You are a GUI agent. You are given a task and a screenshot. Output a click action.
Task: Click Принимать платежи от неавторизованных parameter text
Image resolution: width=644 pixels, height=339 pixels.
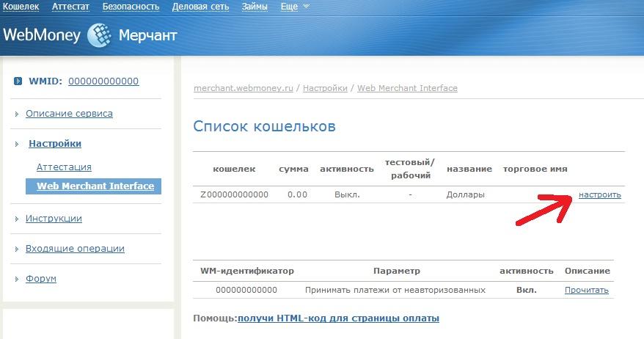tap(395, 290)
